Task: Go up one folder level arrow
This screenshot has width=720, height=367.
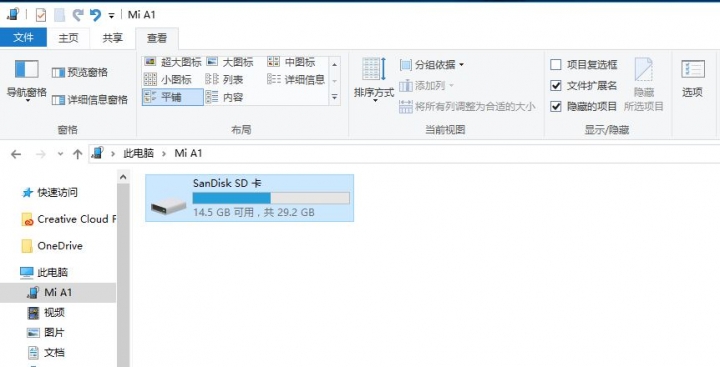Action: click(78, 154)
